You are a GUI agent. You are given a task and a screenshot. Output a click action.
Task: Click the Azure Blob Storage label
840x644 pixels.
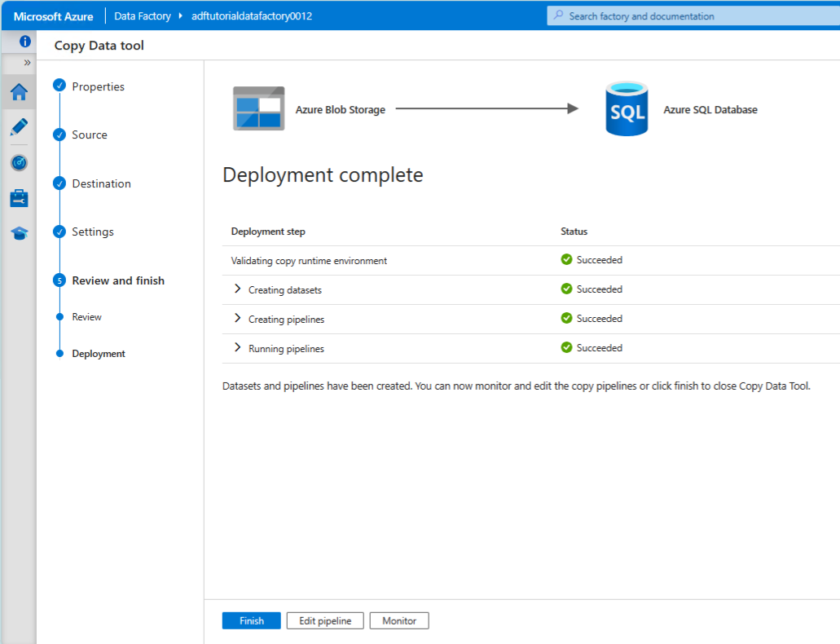[341, 109]
